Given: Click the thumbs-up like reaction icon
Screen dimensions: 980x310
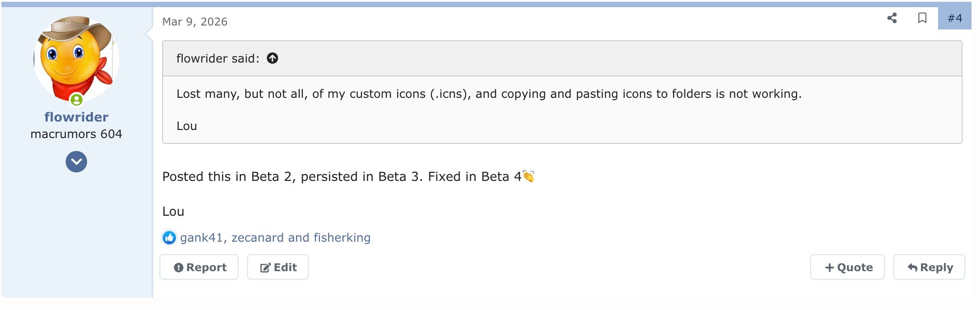Looking at the screenshot, I should [x=169, y=238].
